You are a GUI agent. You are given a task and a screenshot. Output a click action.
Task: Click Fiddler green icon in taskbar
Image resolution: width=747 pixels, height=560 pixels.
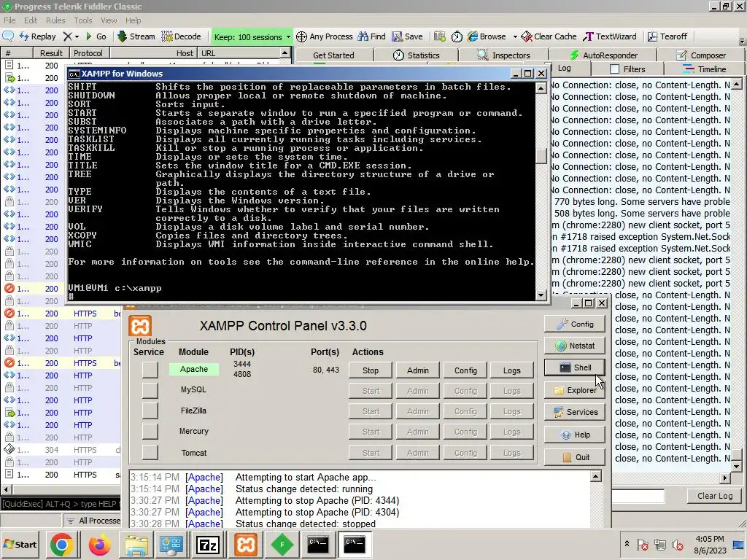point(282,545)
